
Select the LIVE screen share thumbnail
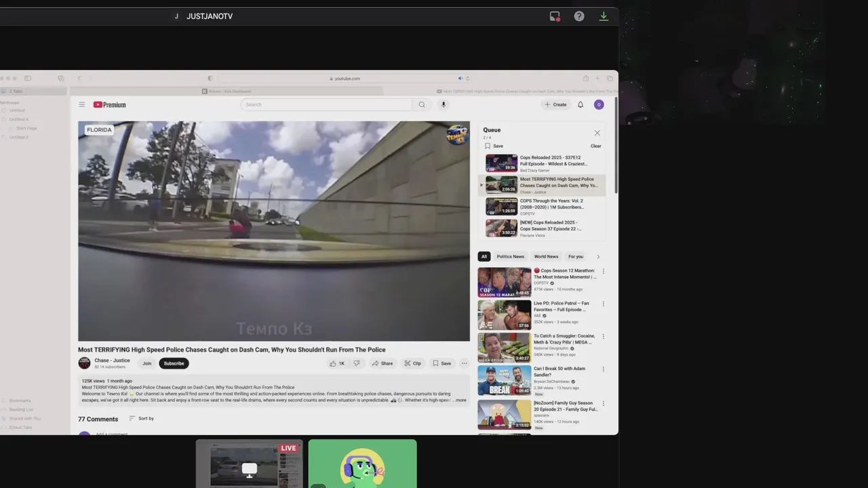(250, 465)
